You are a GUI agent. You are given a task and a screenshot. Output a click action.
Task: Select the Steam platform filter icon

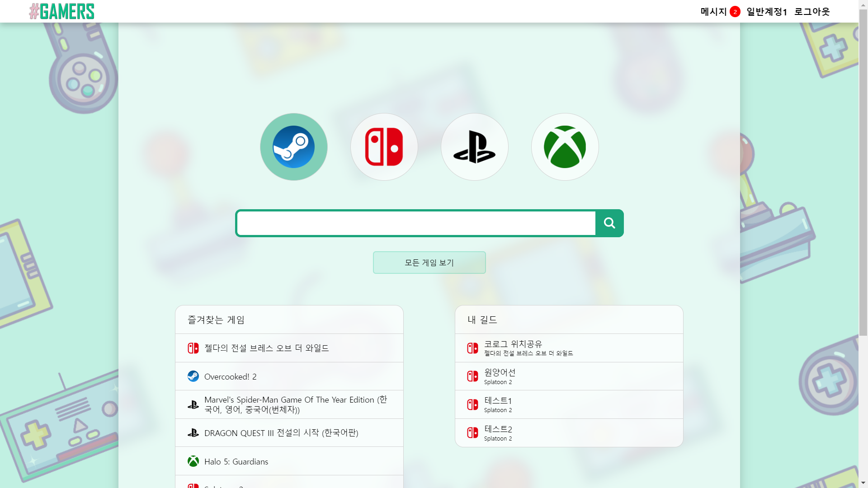pos(293,146)
